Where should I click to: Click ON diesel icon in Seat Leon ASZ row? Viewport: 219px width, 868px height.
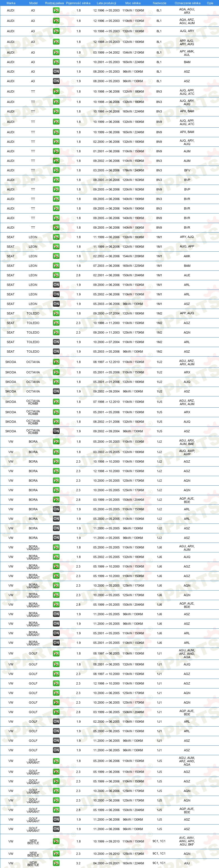click(56, 304)
